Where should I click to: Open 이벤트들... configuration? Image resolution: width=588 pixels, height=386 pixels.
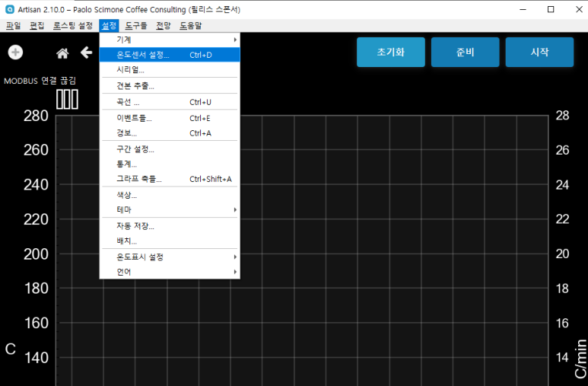pyautogui.click(x=170, y=118)
